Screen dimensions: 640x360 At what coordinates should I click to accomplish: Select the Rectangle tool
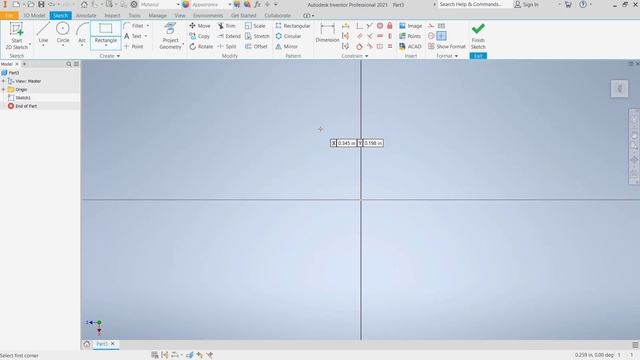pos(106,32)
